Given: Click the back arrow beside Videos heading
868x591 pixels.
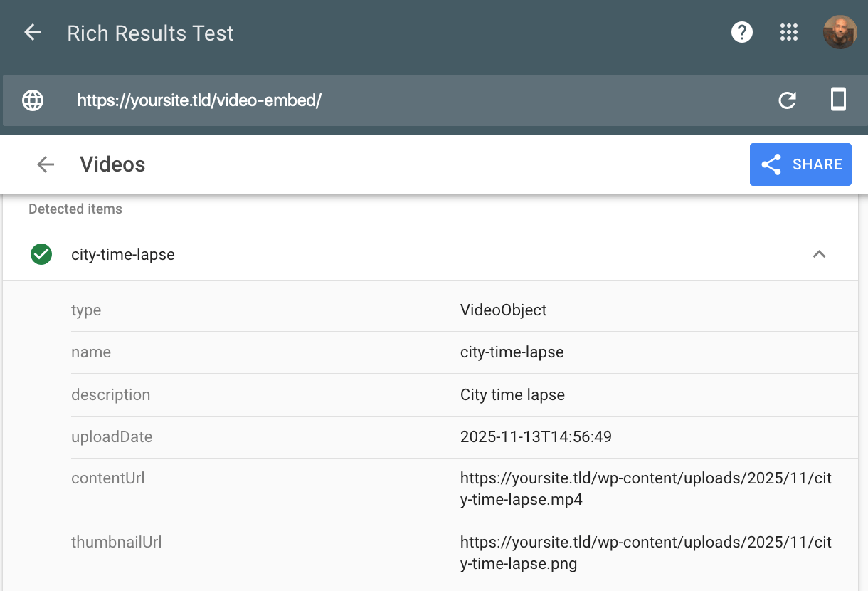Looking at the screenshot, I should (x=45, y=164).
